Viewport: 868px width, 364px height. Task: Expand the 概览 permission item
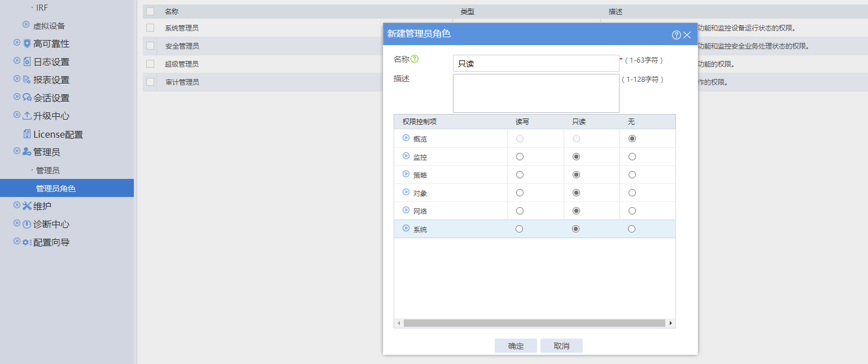click(x=405, y=138)
